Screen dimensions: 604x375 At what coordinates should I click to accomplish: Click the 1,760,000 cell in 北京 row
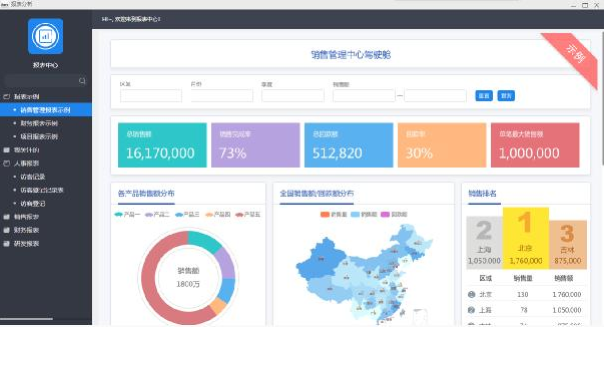tap(567, 295)
